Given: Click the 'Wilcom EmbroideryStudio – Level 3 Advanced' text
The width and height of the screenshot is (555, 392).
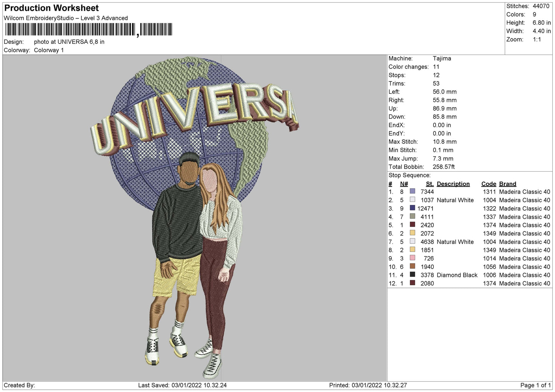Looking at the screenshot, I should 66,18.
